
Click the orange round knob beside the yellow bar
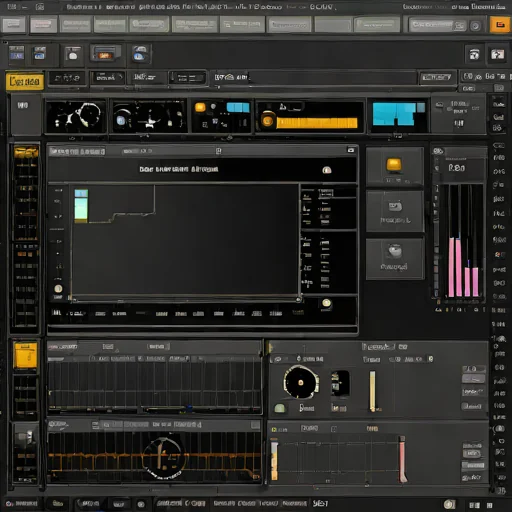[267, 121]
